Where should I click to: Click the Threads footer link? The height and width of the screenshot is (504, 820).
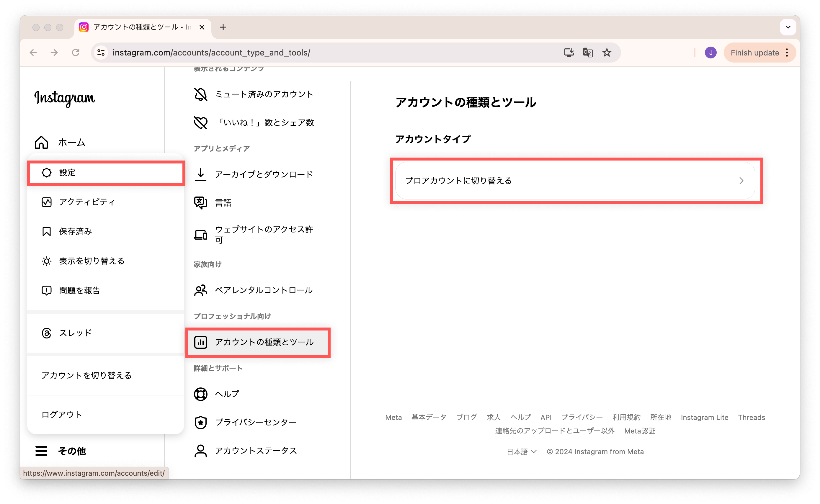(751, 417)
